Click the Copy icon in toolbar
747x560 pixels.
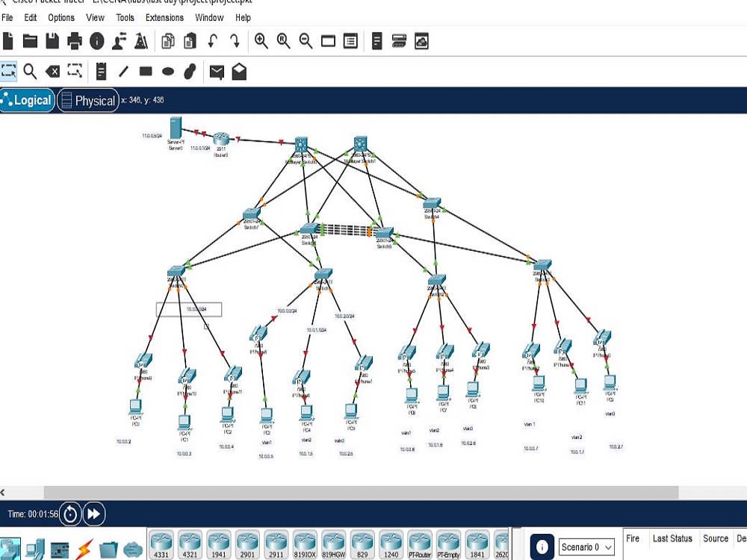pyautogui.click(x=167, y=41)
